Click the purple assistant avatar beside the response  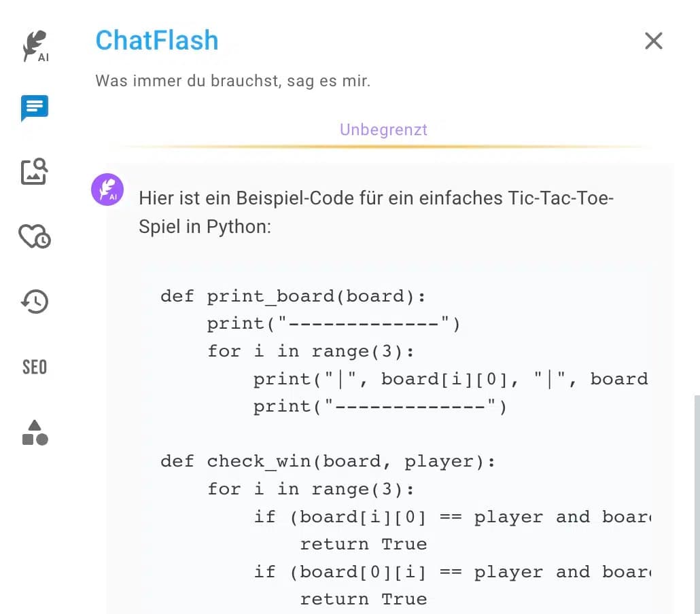click(107, 189)
